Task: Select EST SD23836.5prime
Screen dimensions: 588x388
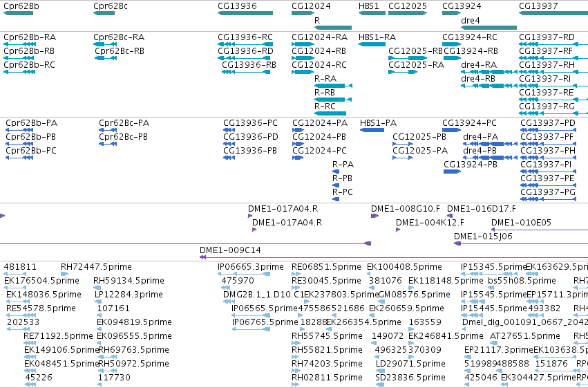Action: (x=410, y=378)
